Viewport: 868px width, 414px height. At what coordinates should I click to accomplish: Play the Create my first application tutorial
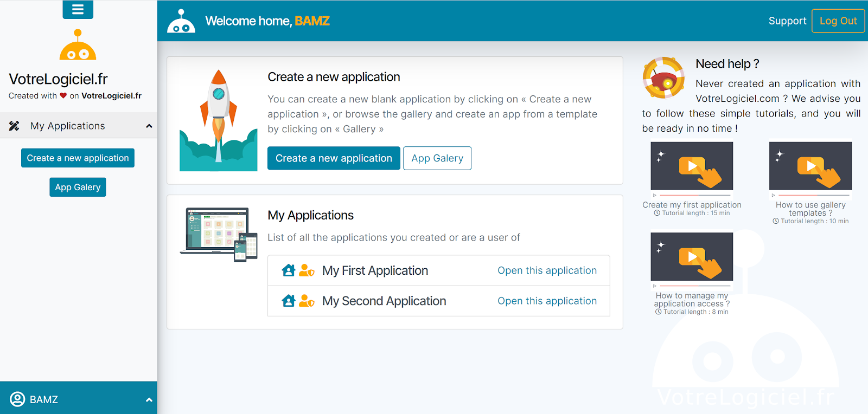point(692,166)
